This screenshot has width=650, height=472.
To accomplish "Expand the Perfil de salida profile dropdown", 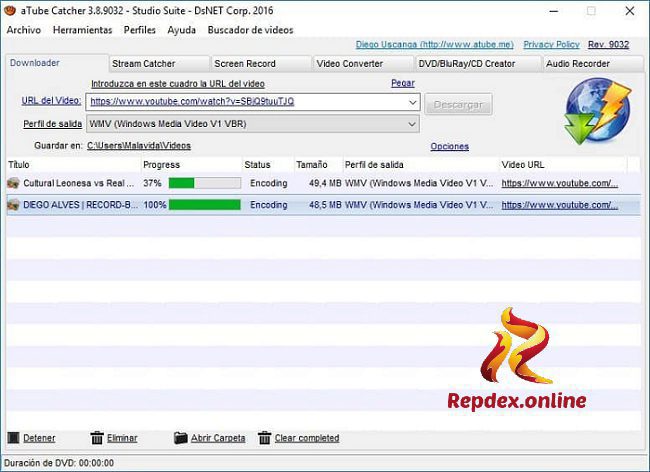I will coord(412,124).
